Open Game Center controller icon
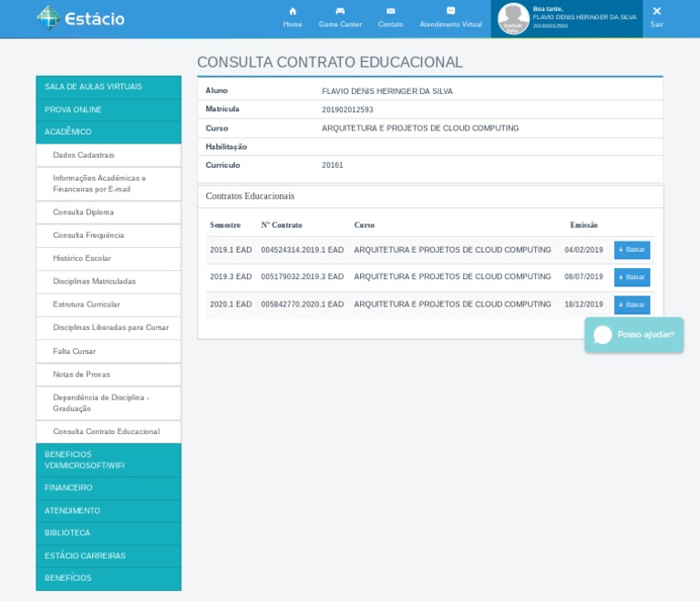 pos(340,11)
